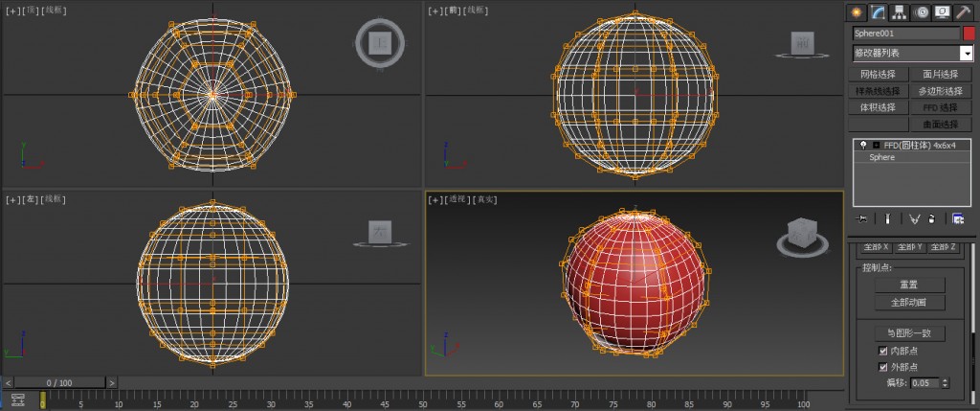Click the 全部 Y button
The height and width of the screenshot is (411, 980).
[909, 246]
